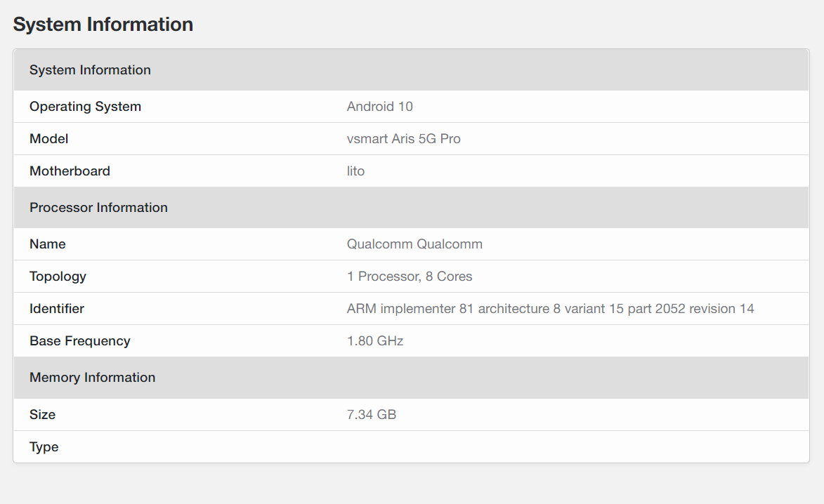Select the processor Name label
The image size is (824, 504).
pos(47,244)
